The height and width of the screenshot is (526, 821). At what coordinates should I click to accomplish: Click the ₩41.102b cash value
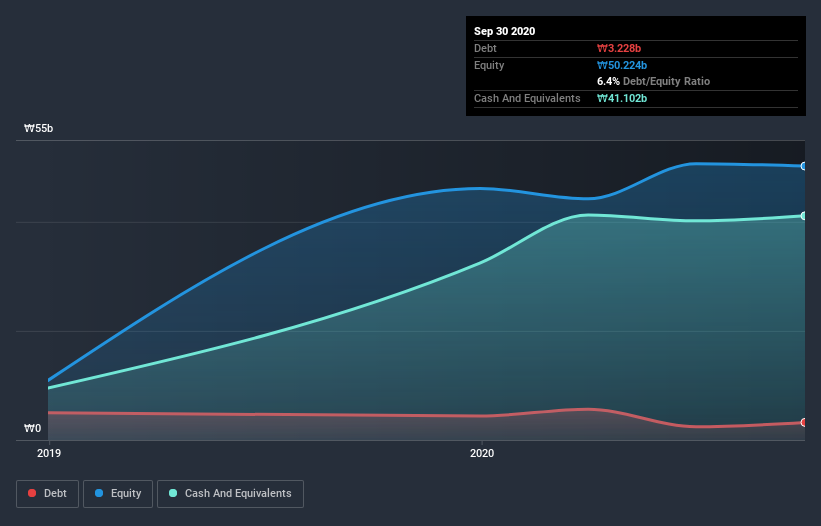pos(622,98)
